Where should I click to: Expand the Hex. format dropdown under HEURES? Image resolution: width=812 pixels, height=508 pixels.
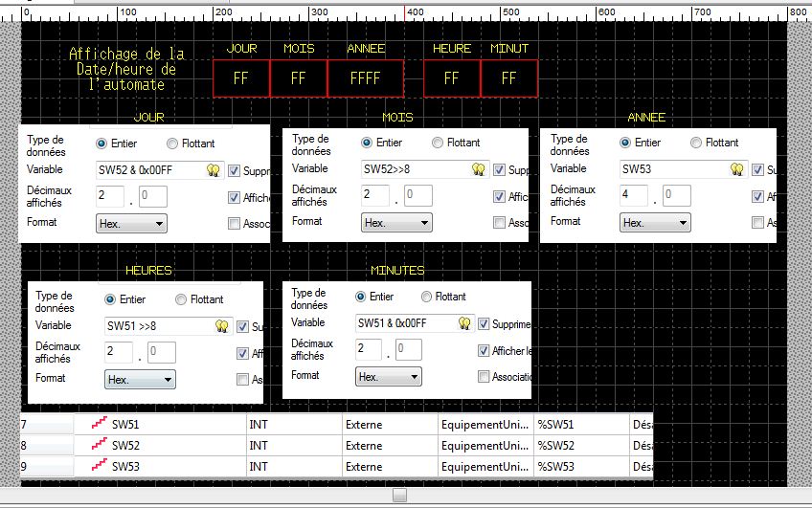pyautogui.click(x=140, y=379)
